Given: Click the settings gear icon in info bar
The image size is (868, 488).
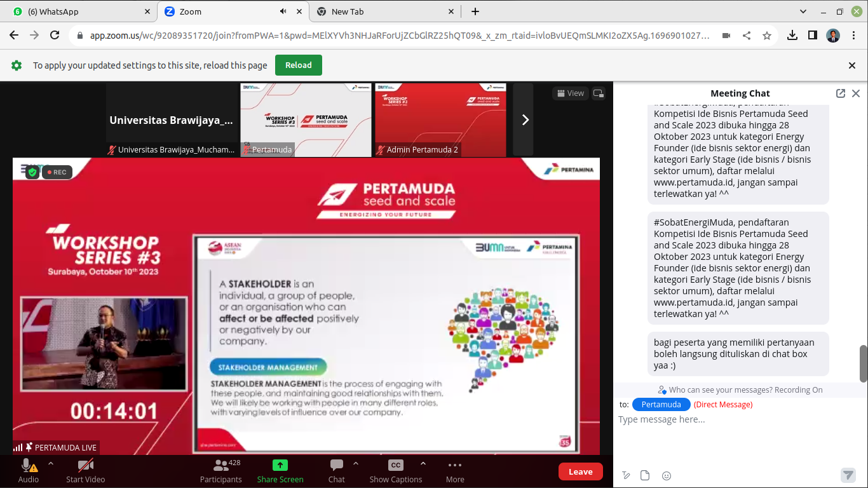Looking at the screenshot, I should pos(17,65).
